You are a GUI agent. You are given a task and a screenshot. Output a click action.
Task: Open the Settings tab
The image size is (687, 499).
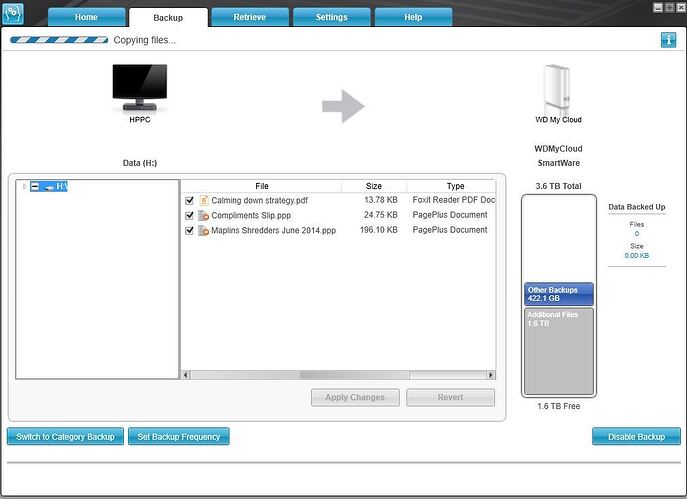click(x=332, y=17)
